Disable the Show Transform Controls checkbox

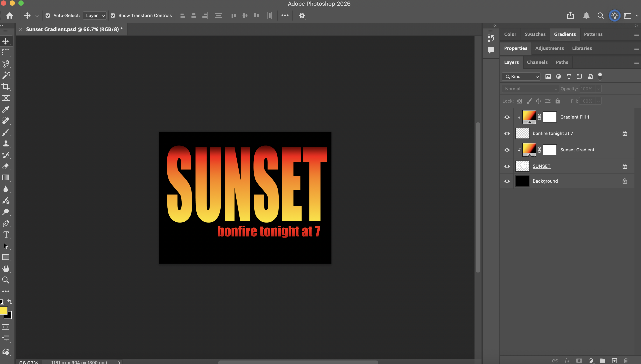click(113, 16)
